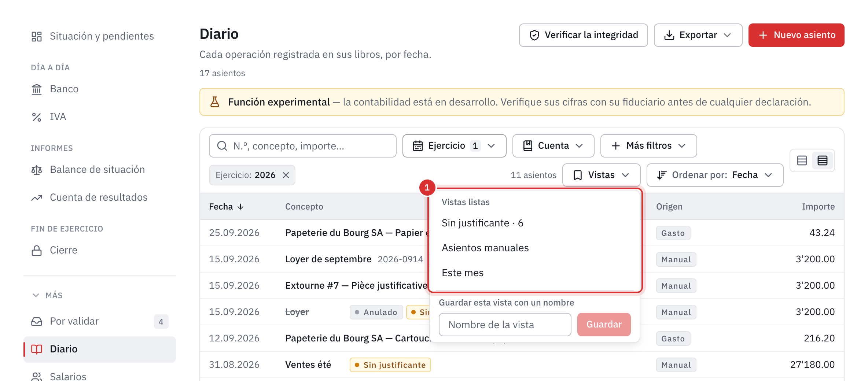868x381 pixels.
Task: Open the Cierre page
Action: tap(100, 250)
